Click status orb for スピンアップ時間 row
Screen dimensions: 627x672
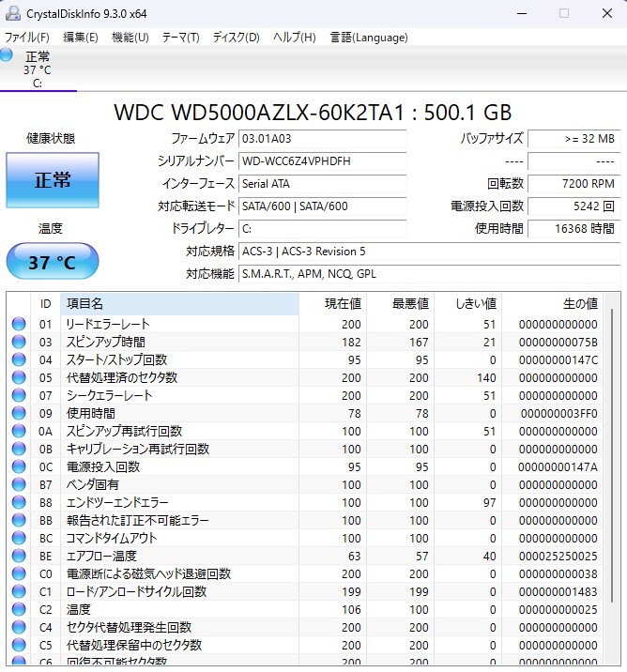pyautogui.click(x=19, y=342)
